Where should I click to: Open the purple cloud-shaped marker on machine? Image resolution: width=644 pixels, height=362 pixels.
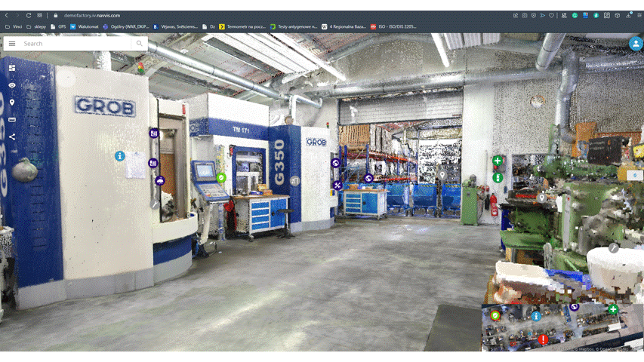point(160,180)
